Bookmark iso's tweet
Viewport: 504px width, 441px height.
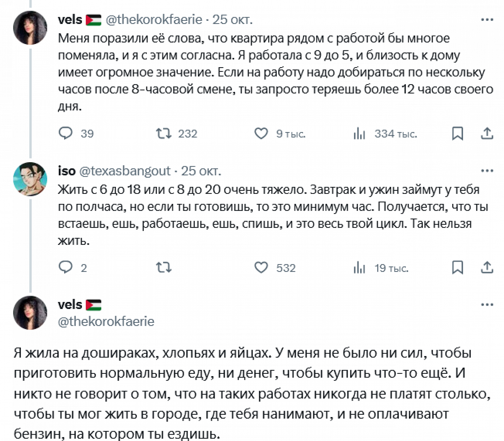tap(457, 267)
